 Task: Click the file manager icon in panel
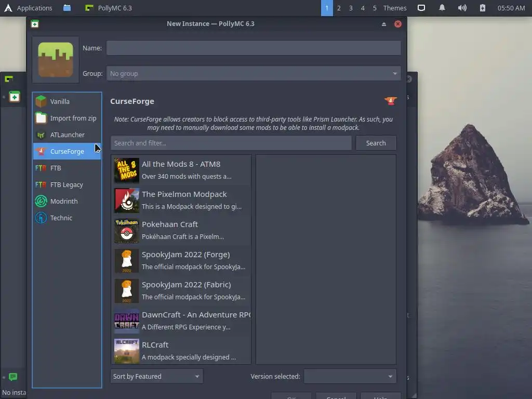[67, 8]
